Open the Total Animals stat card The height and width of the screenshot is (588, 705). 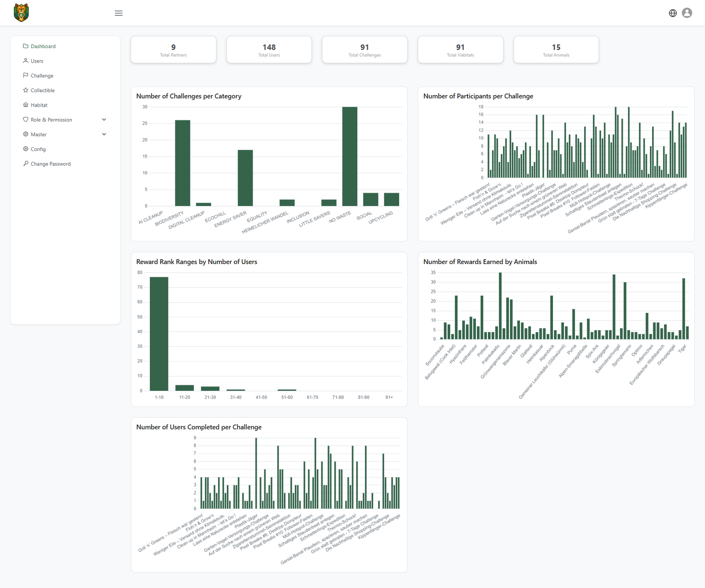[556, 50]
